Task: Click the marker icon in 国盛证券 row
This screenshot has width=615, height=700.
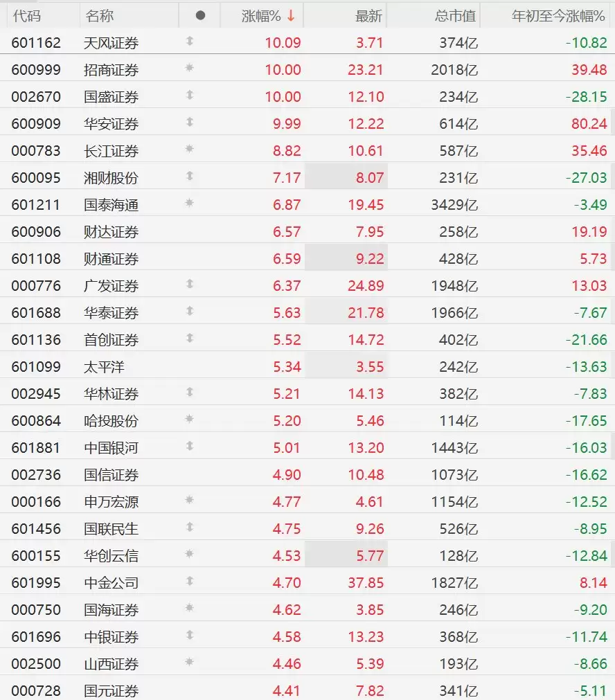Action: pyautogui.click(x=190, y=95)
